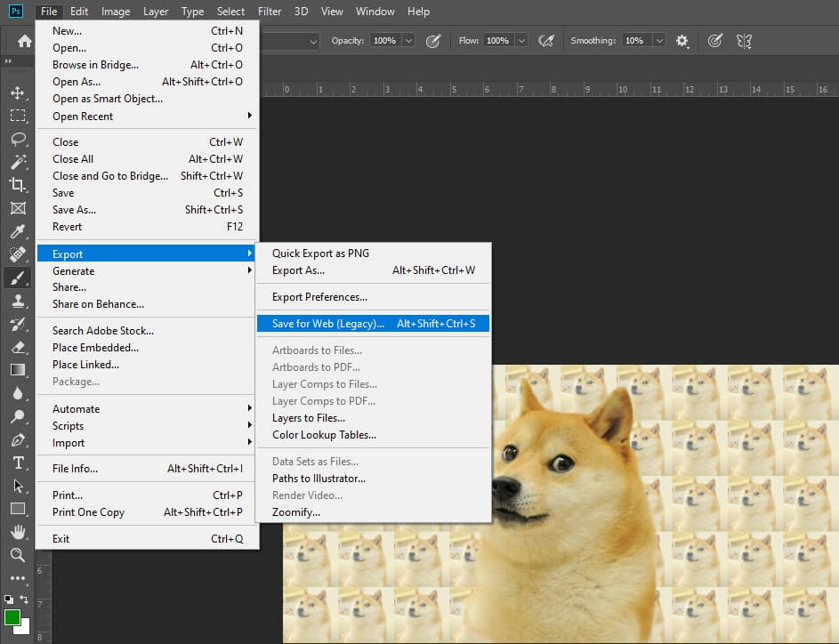
Task: Select the Frame tool
Action: [18, 208]
